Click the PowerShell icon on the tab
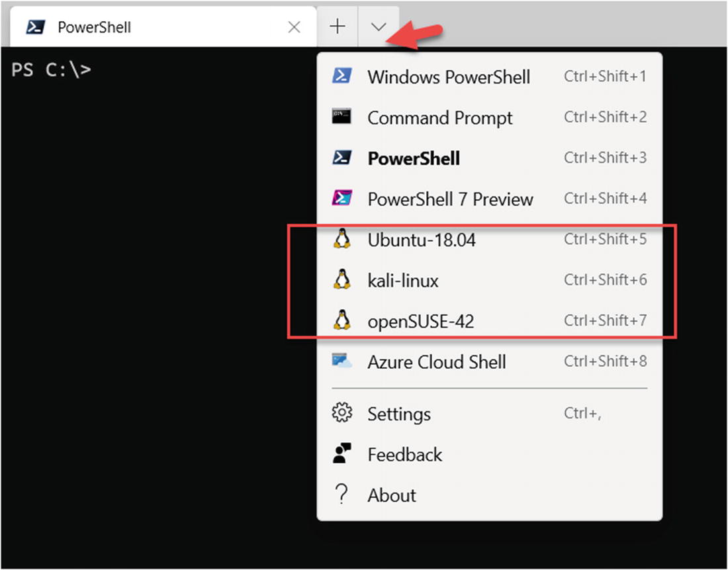Screen dimensions: 728x570 point(36,27)
